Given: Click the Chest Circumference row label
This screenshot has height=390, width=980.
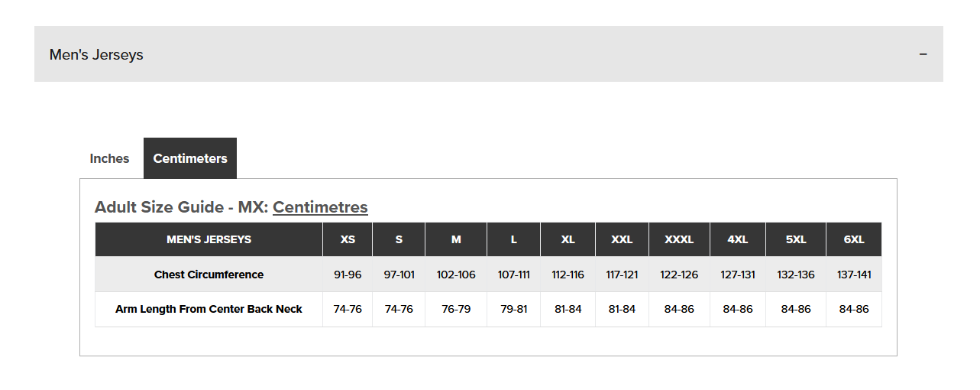Looking at the screenshot, I should click(x=209, y=275).
